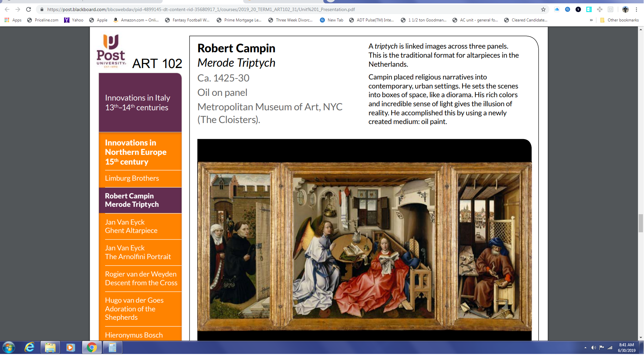
Task: Open the blue search extension icon
Action: (568, 9)
